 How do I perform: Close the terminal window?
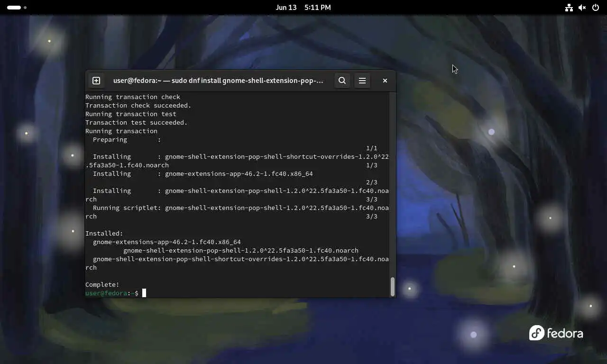click(x=385, y=81)
